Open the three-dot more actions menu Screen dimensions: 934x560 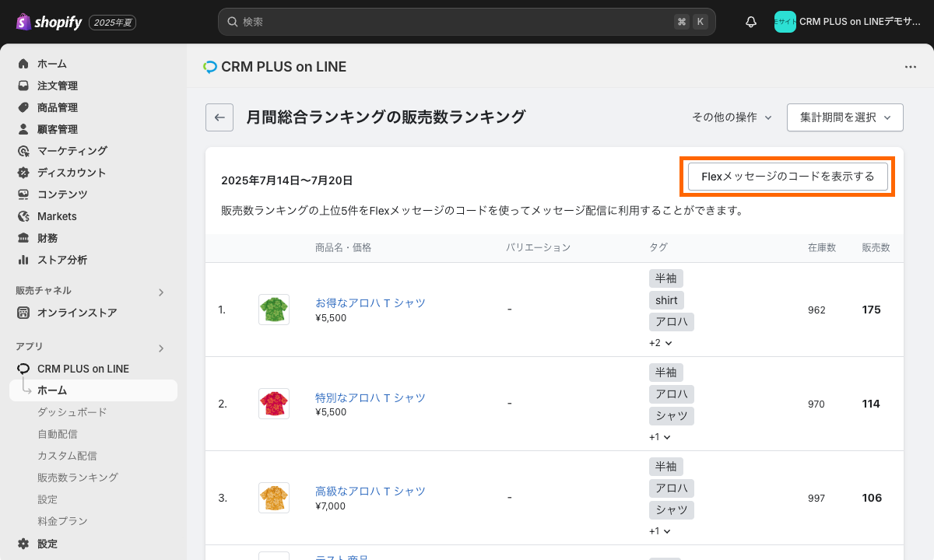[911, 67]
